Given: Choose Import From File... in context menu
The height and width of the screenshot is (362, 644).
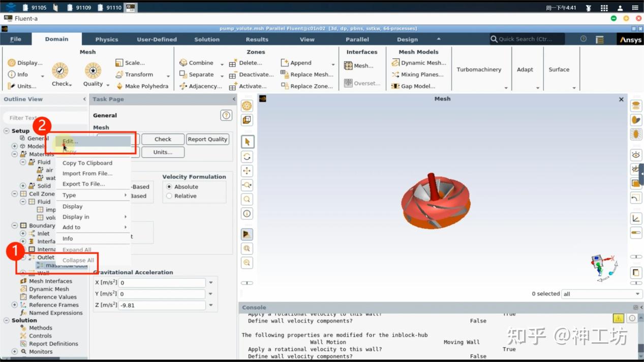Looking at the screenshot, I should (88, 174).
